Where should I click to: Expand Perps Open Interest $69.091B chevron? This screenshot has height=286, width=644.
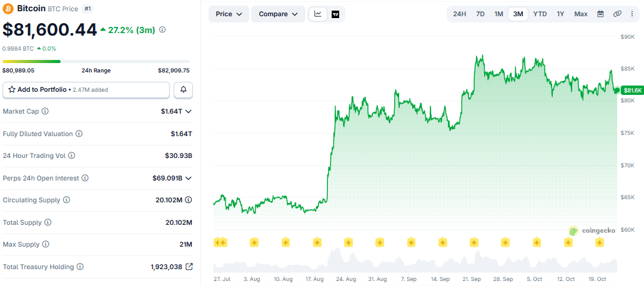[x=189, y=178]
